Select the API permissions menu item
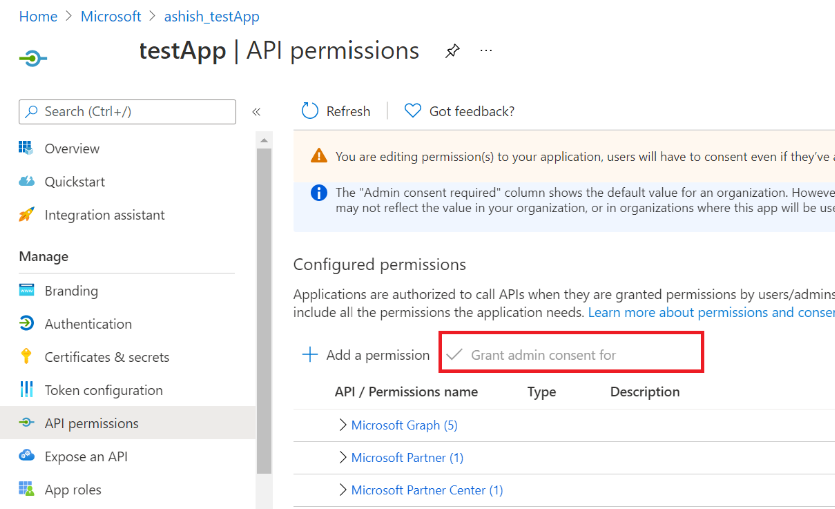The image size is (835, 509). pyautogui.click(x=128, y=423)
